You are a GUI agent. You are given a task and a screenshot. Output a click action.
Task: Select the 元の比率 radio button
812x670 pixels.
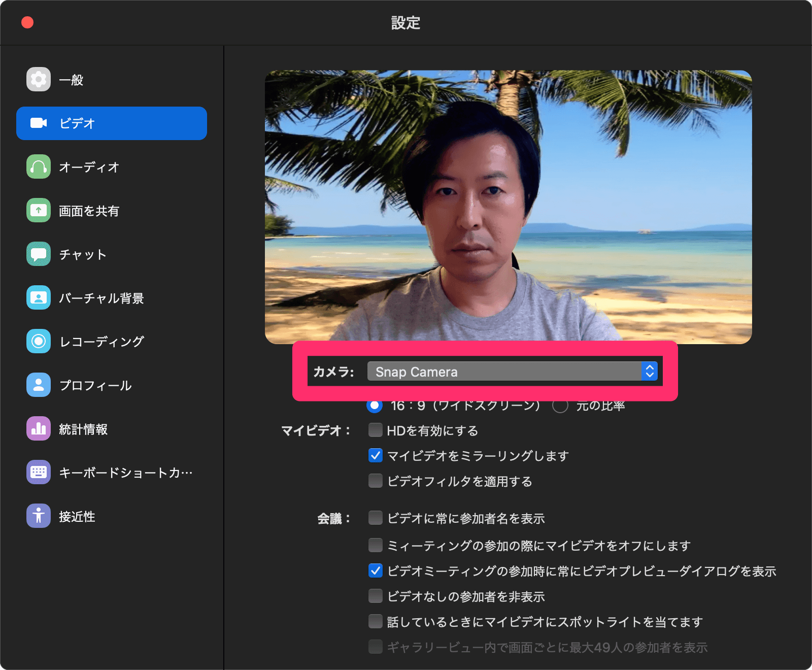click(560, 405)
